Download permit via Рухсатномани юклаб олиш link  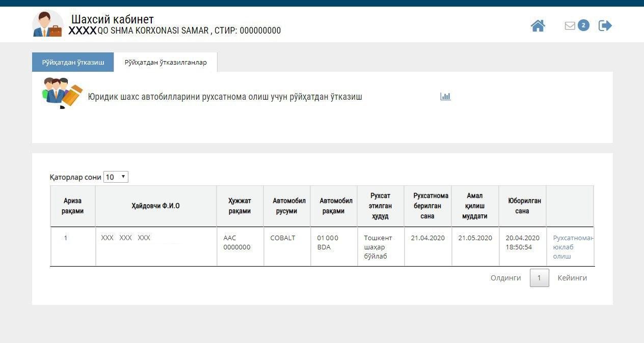coord(573,247)
